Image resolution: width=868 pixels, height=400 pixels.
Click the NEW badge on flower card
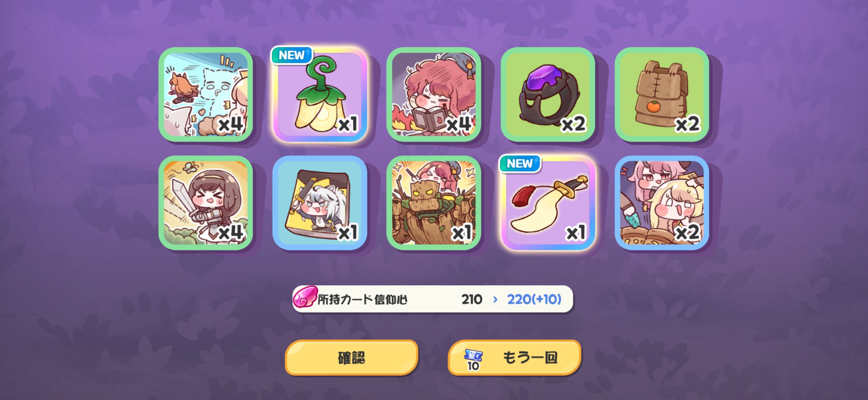[292, 55]
